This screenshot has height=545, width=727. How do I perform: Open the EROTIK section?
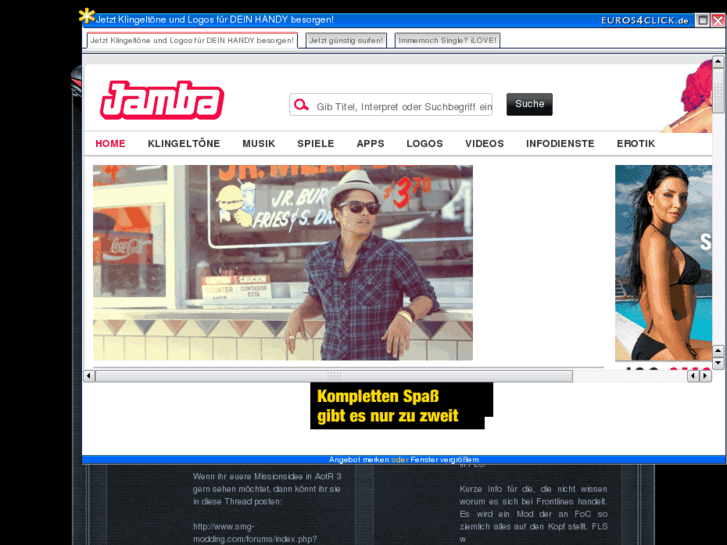(x=636, y=144)
